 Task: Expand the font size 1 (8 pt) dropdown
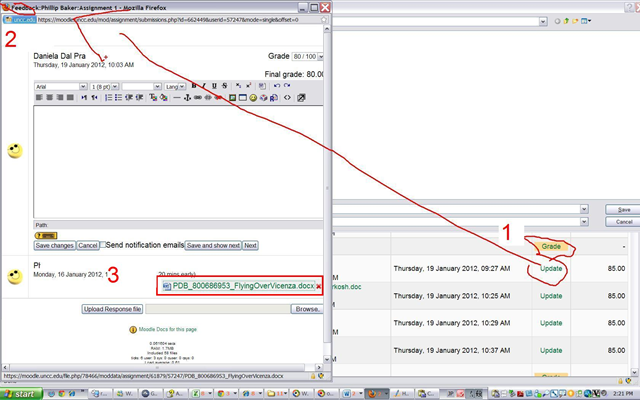(x=105, y=86)
